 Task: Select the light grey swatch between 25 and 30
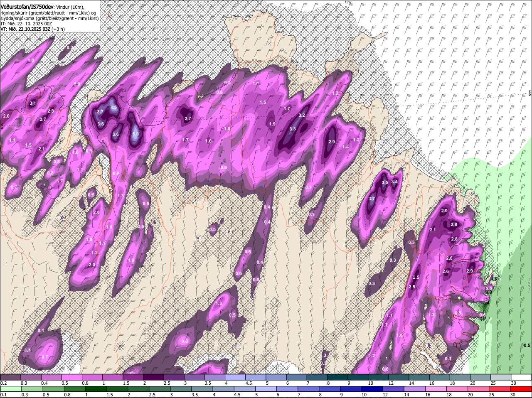[501, 377]
